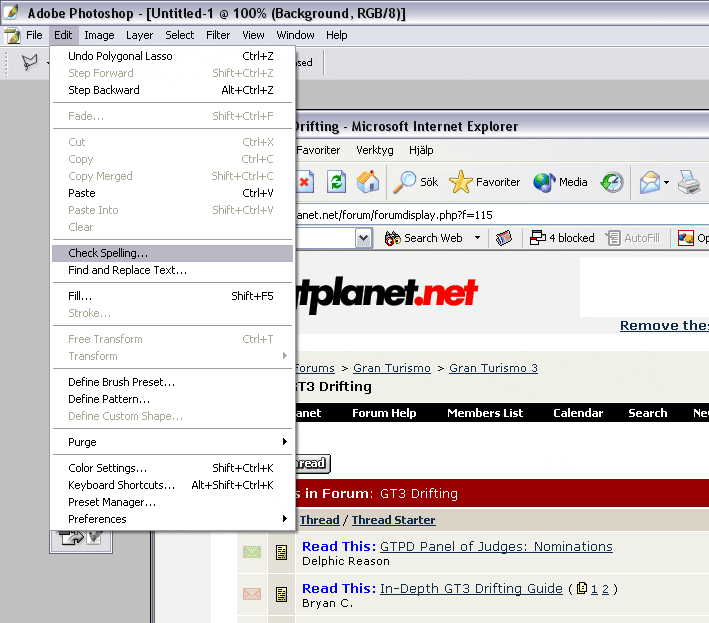Screen dimensions: 709x623
Task: Choose Undo Polygonal Lasso
Action: [172, 56]
